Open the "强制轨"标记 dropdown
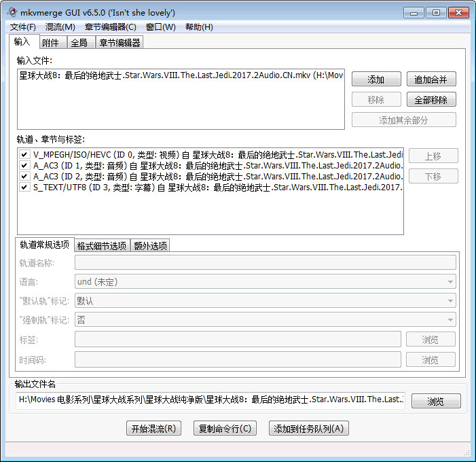The height and width of the screenshot is (462, 476). point(265,319)
